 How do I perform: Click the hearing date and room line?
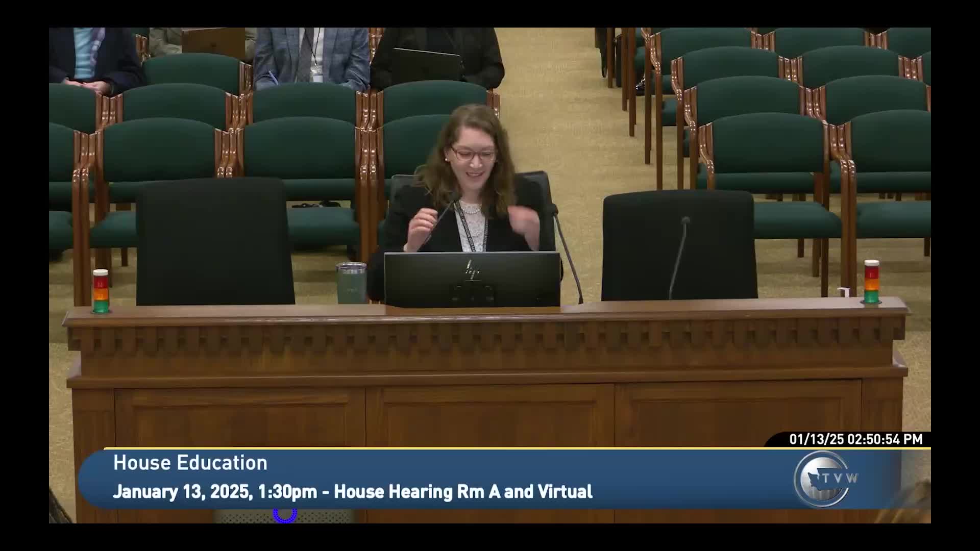tap(353, 492)
